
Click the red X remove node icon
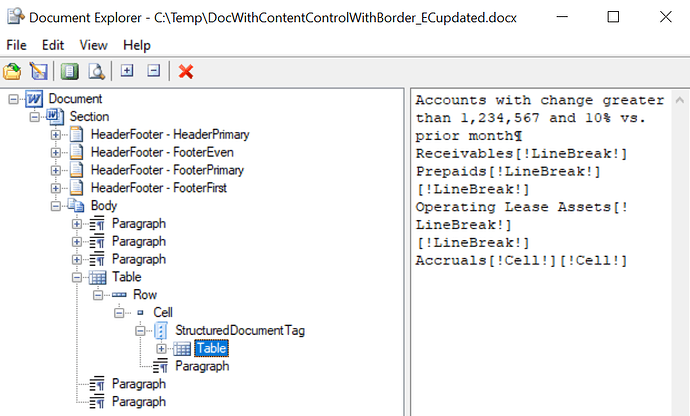tap(185, 71)
